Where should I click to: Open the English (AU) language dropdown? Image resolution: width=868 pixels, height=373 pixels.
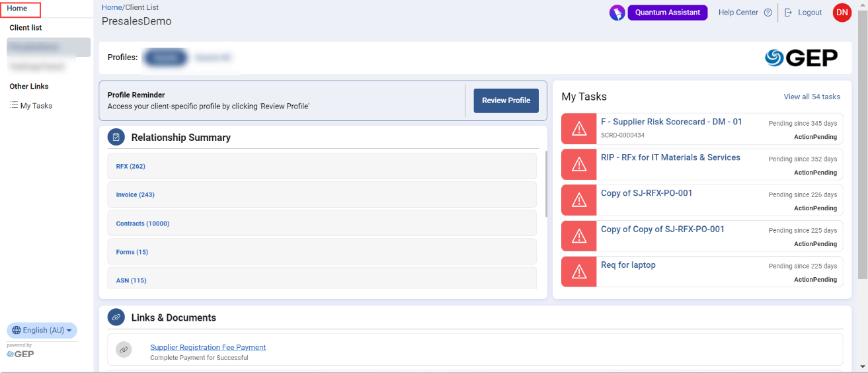[x=42, y=330]
